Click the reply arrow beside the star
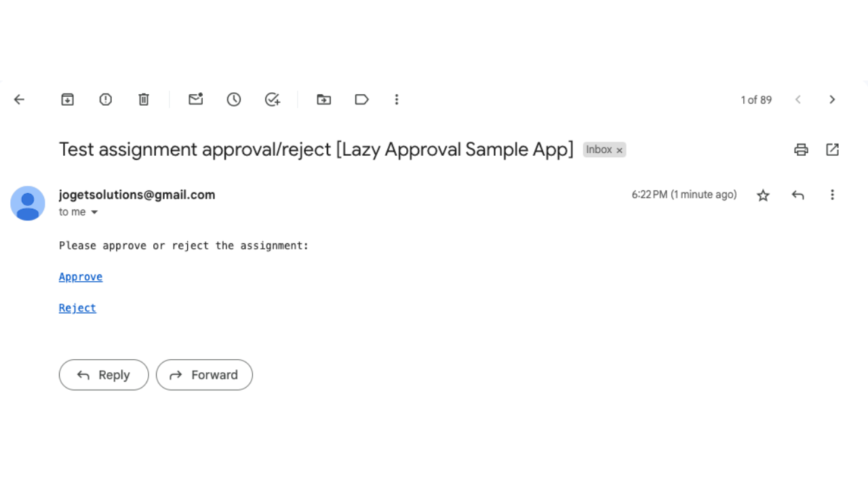This screenshot has width=868, height=488. pos(797,195)
